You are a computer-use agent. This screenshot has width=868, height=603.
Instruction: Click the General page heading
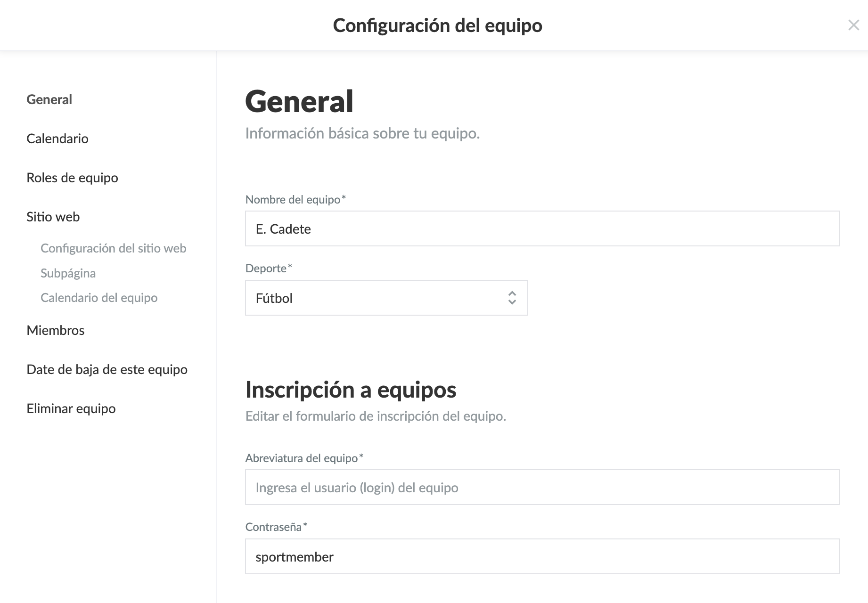299,101
